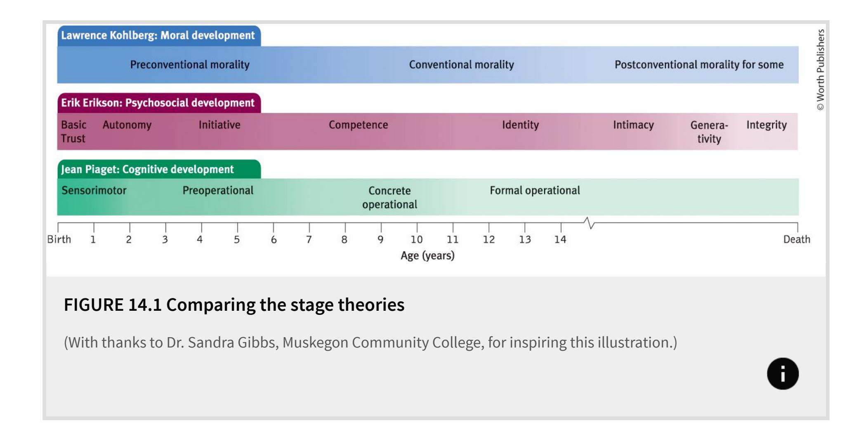
Task: Click the Concrete operational stage label
Action: (389, 198)
